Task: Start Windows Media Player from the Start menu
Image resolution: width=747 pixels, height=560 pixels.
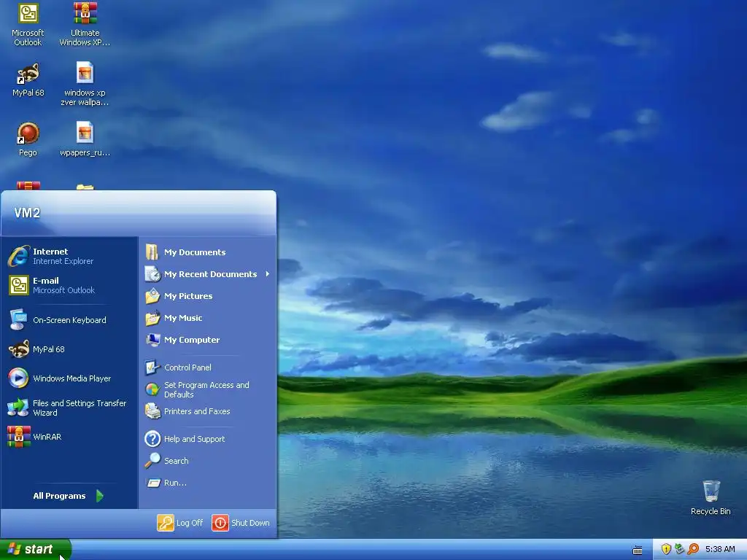Action: pos(69,378)
